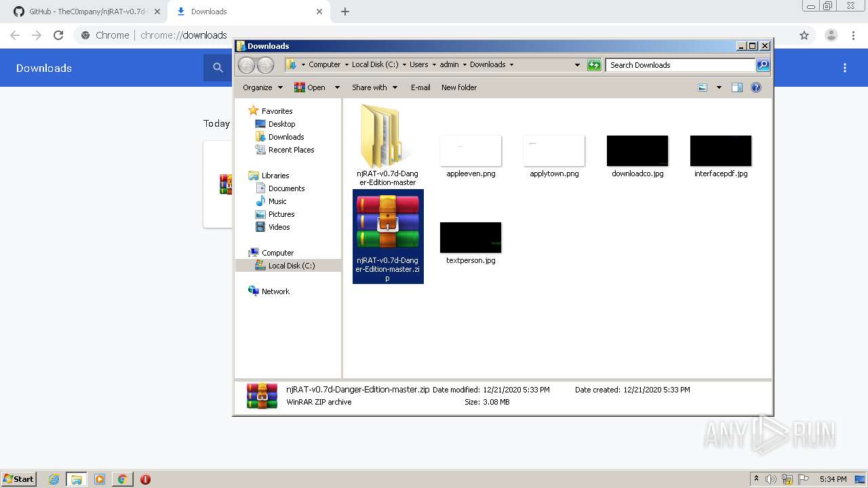Open Network in navigation pane
This screenshot has height=488, width=868.
269,291
